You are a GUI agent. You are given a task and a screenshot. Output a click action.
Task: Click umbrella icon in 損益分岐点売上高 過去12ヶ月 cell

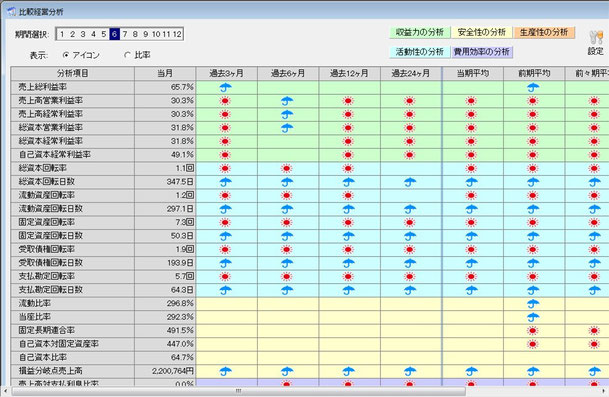point(348,371)
